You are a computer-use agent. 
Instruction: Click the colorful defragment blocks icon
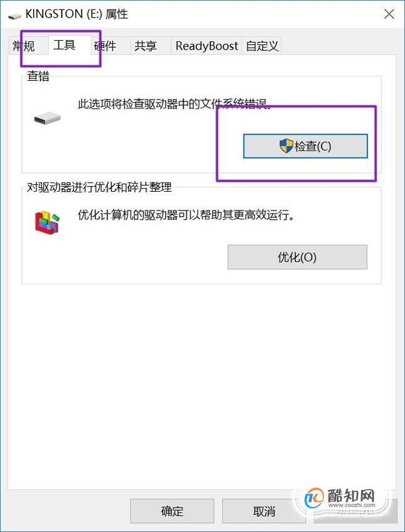[47, 222]
